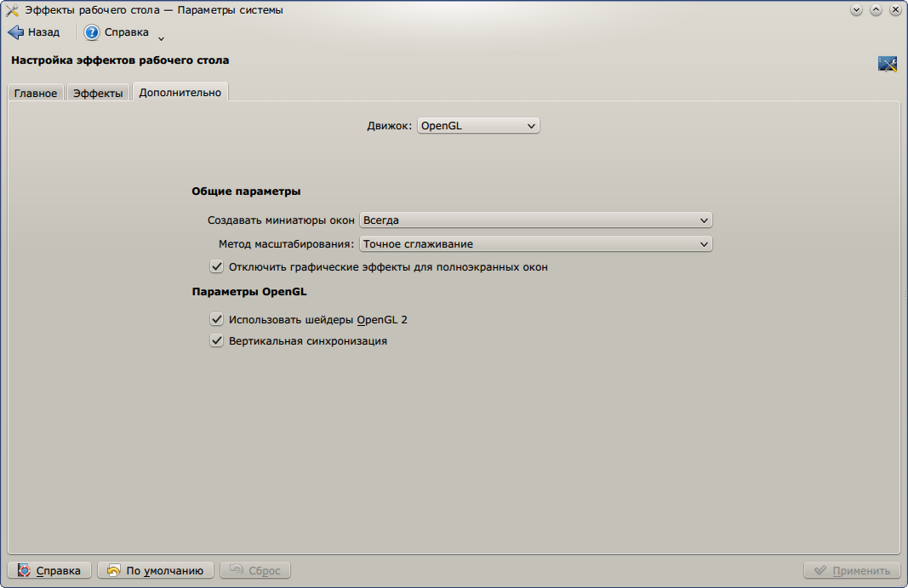Uncheck Вертикальная синхронизация checkbox
Screen dimensions: 908x588
pos(216,340)
